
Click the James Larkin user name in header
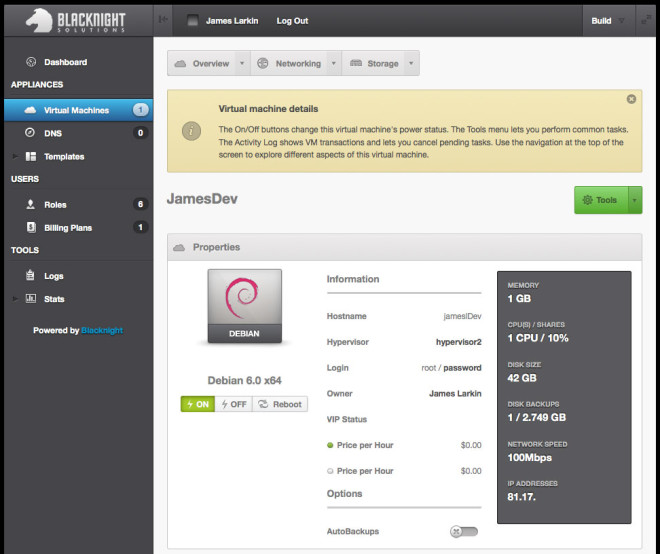click(x=232, y=21)
